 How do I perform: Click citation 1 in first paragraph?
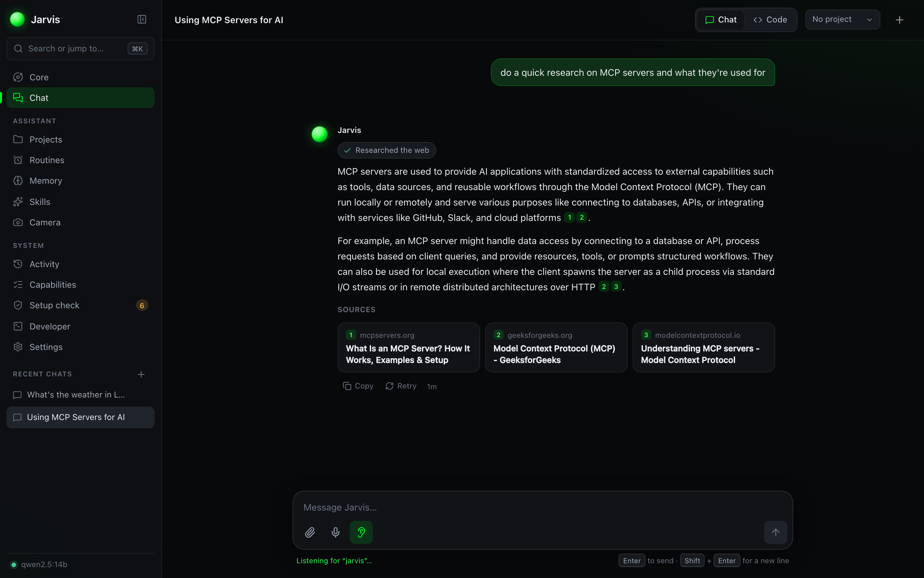[x=569, y=217]
